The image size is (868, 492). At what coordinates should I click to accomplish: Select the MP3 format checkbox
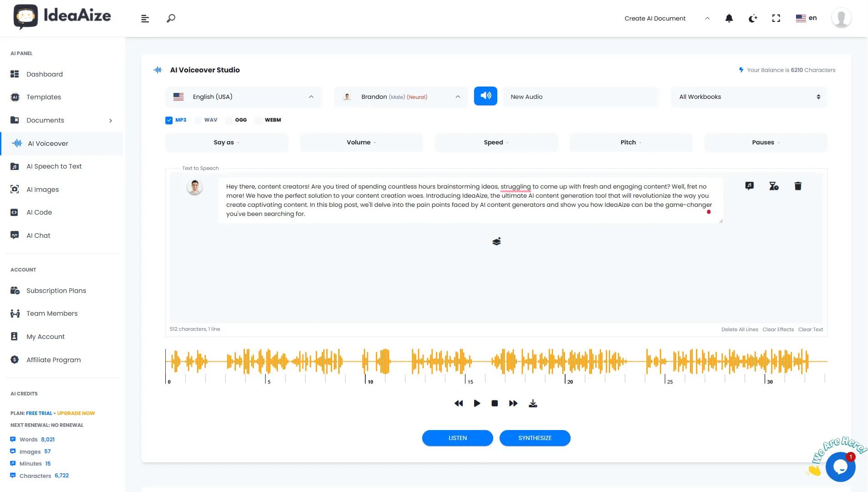169,120
